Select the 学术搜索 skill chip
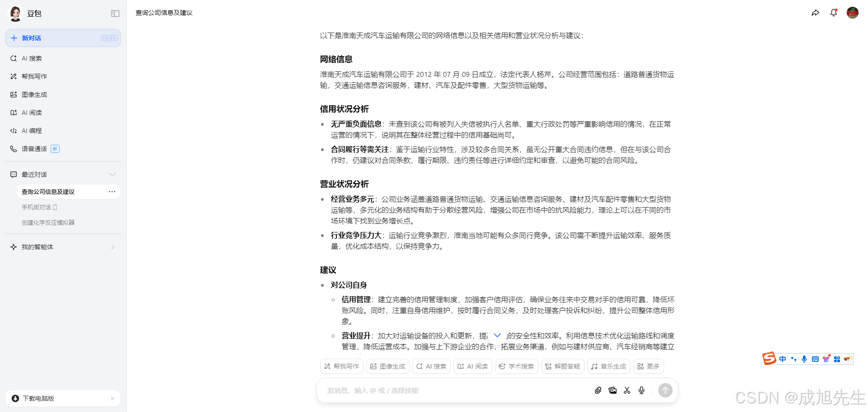This screenshot has height=412, width=868. (x=517, y=366)
